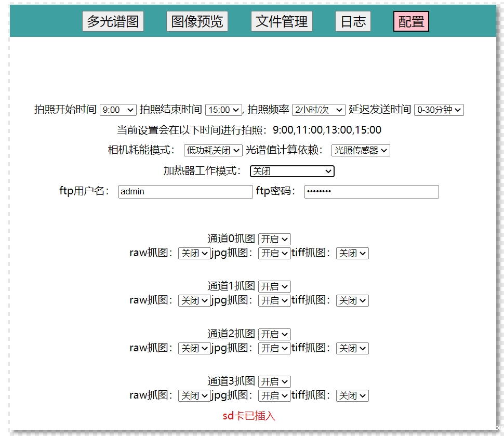504x436 pixels.
Task: Open the 文件管理 tab
Action: [282, 21]
